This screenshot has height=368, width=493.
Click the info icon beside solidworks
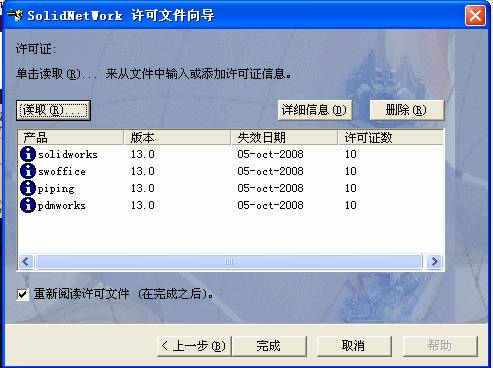point(28,154)
